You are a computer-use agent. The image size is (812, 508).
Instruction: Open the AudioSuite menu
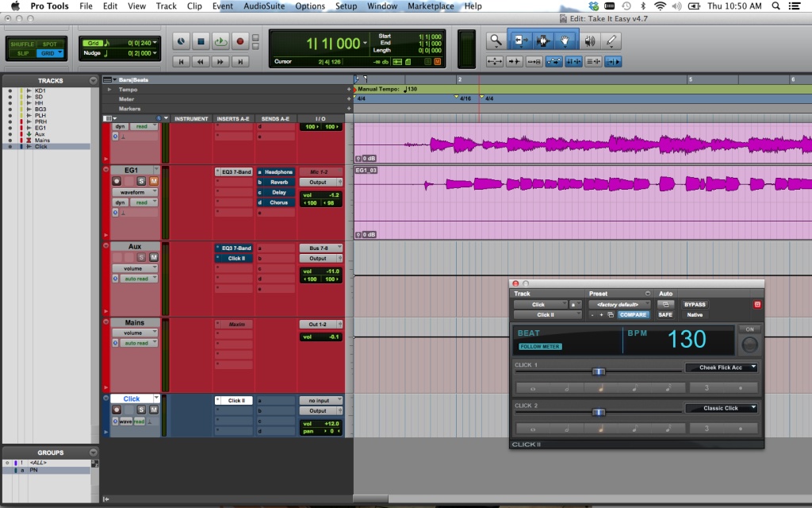tap(264, 6)
